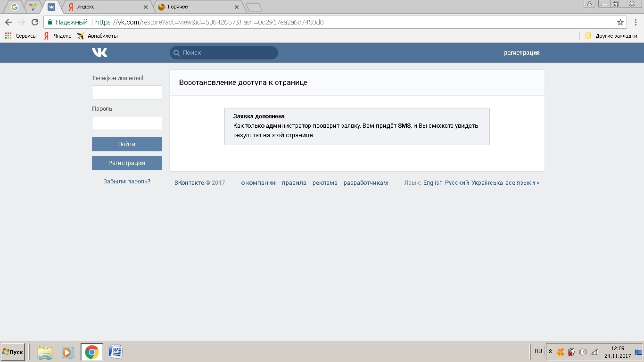Go to the VK logo home link
Image resolution: width=644 pixels, height=362 pixels.
(99, 53)
